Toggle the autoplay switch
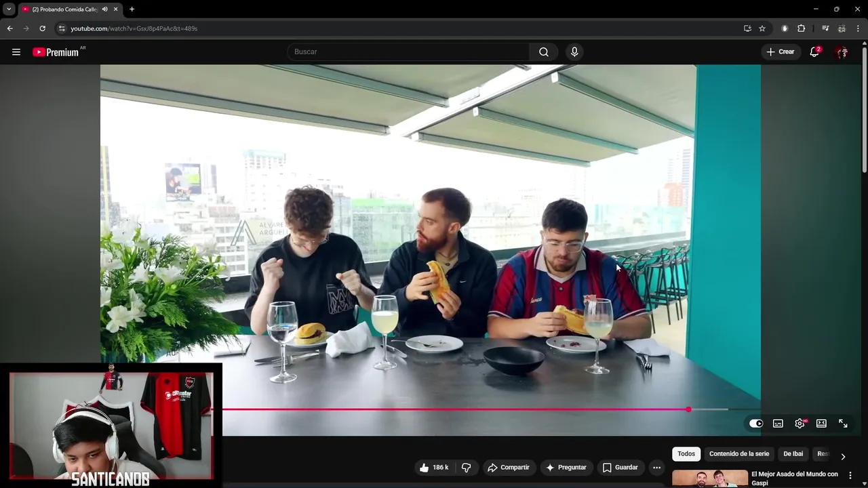The image size is (868, 488). 756,424
